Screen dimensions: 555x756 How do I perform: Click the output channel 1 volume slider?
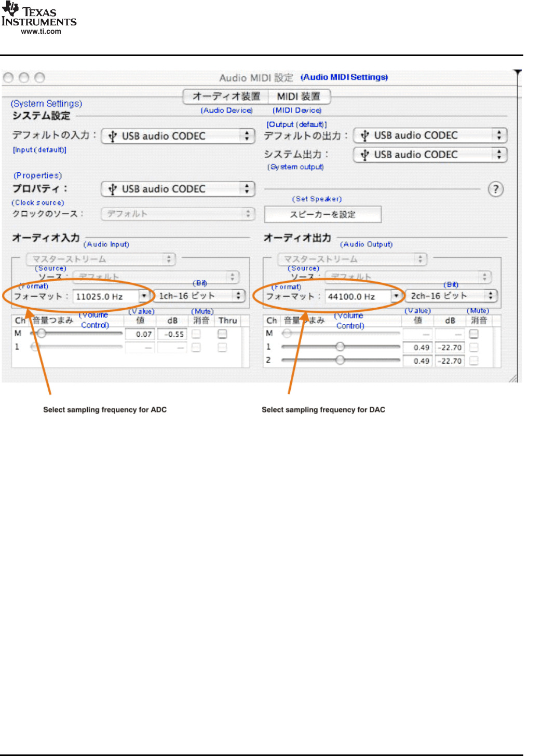click(x=340, y=347)
